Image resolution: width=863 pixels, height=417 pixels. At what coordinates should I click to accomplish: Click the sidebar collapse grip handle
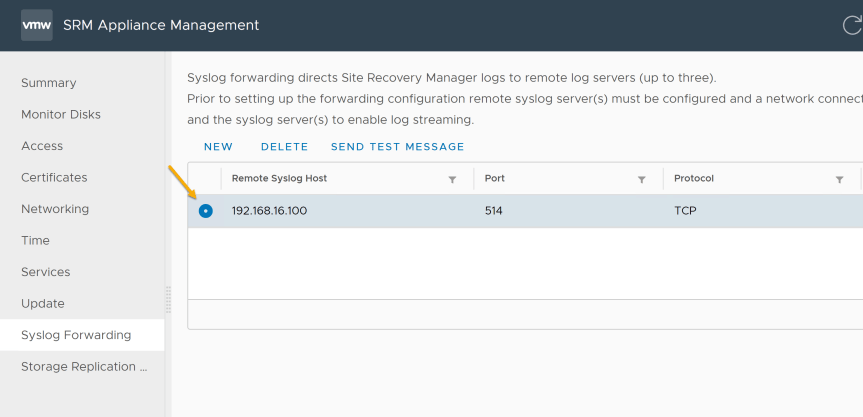(168, 300)
